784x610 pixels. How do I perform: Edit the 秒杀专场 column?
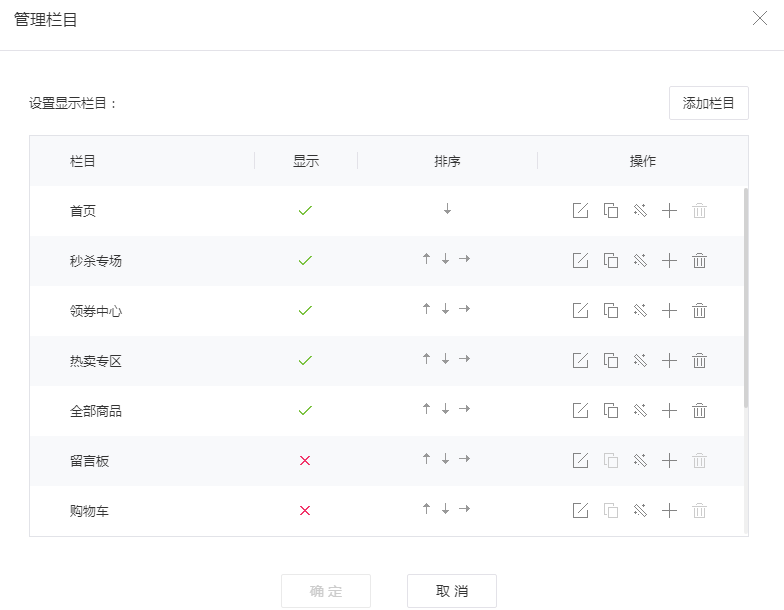coord(580,260)
